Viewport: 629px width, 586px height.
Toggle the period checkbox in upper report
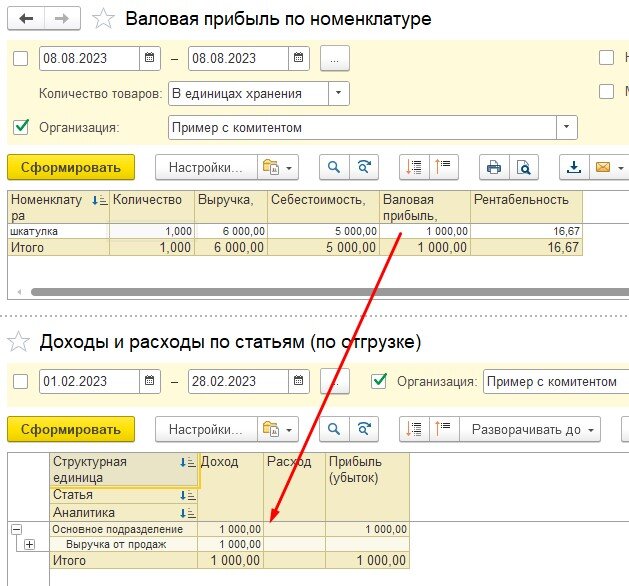coord(21,58)
